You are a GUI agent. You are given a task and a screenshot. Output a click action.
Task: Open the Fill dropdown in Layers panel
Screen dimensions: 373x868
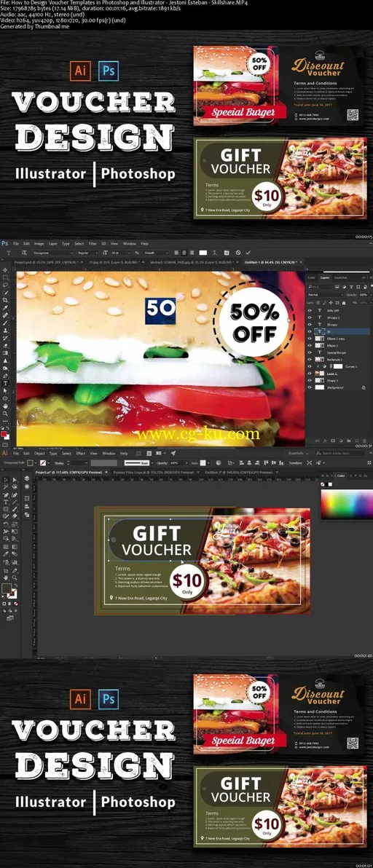371,303
